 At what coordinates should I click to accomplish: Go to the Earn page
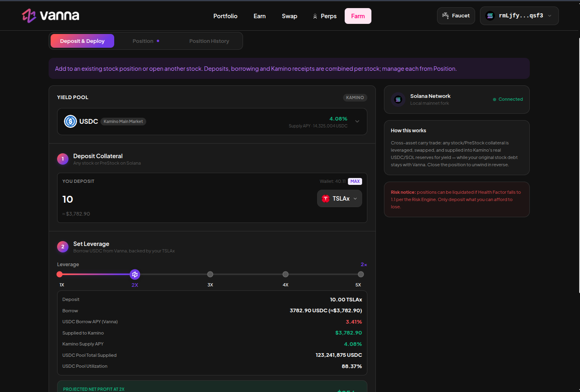(x=260, y=16)
